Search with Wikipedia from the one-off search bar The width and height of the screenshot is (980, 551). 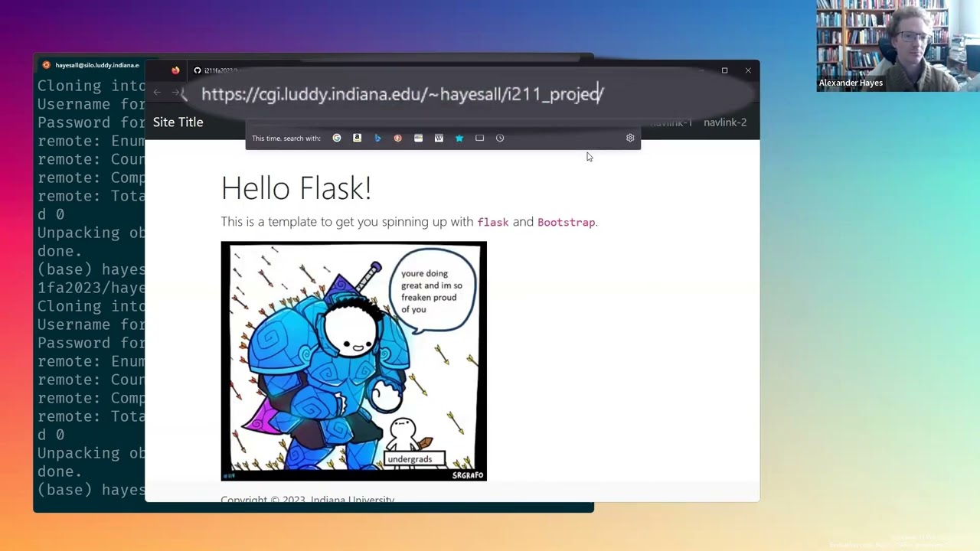click(439, 138)
